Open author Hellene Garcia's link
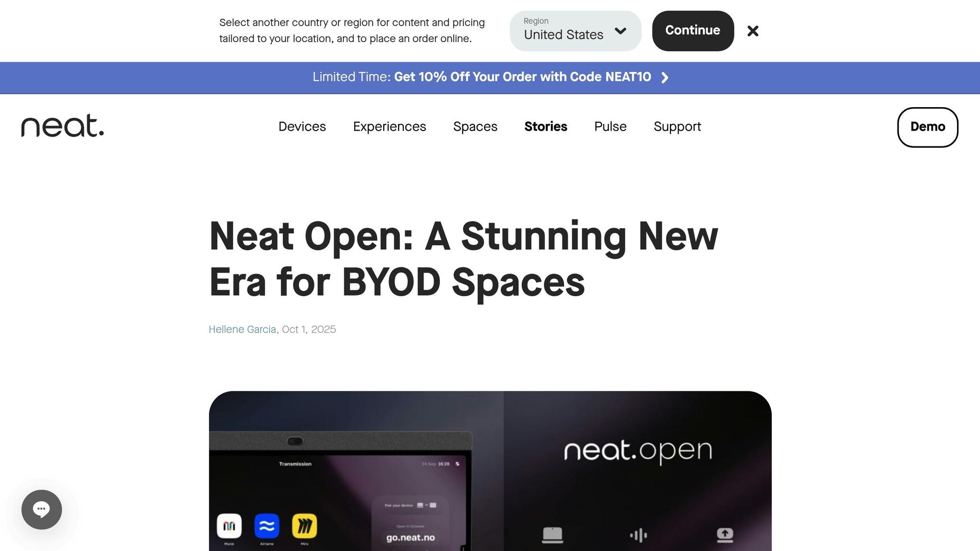This screenshot has width=980, height=551. (242, 330)
